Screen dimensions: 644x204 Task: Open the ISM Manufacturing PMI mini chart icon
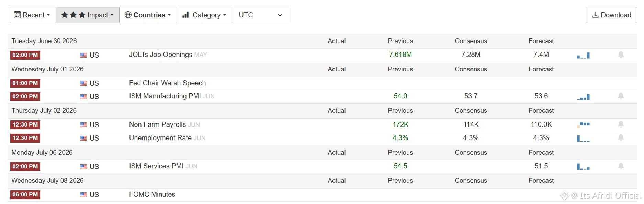[x=583, y=97]
